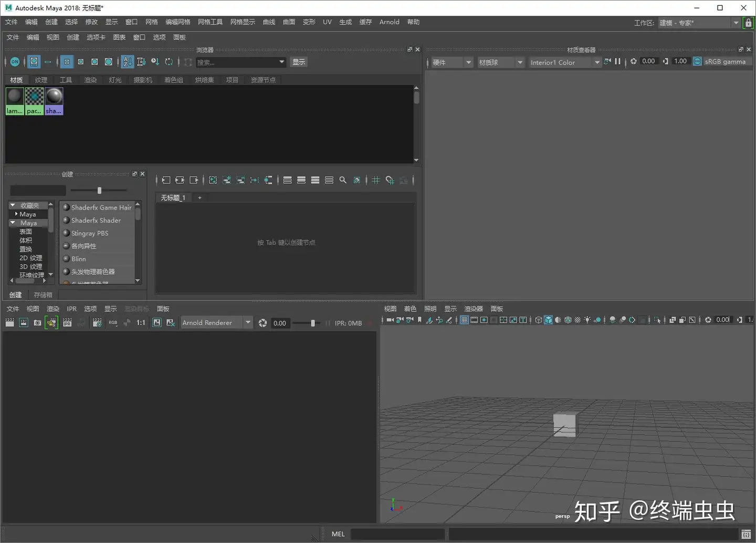
Task: Click the Lock camera icon in viewport
Action: (400, 320)
